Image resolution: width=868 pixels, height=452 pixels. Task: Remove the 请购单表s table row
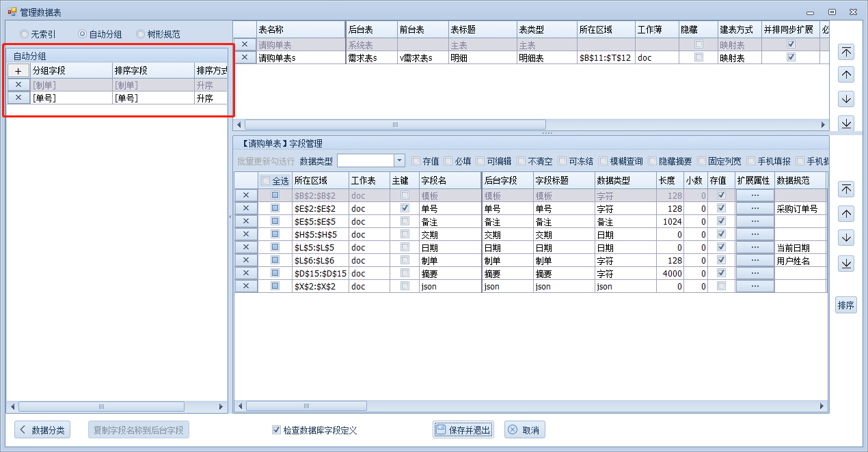(x=245, y=57)
